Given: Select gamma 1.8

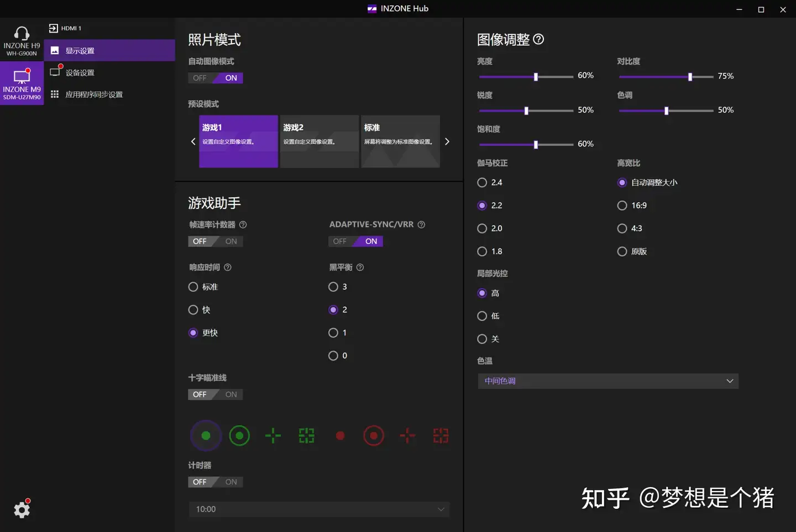Looking at the screenshot, I should pyautogui.click(x=490, y=251).
